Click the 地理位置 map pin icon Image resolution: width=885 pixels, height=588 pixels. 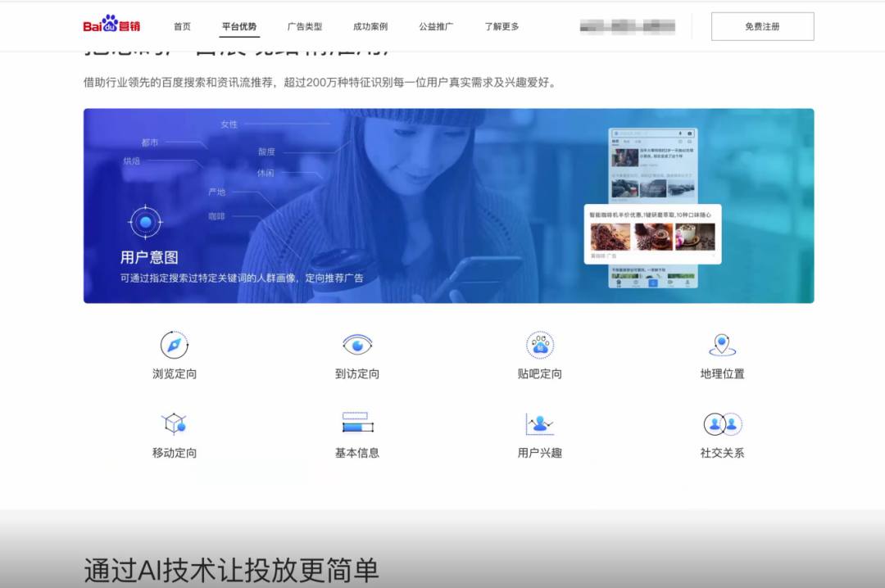click(723, 345)
